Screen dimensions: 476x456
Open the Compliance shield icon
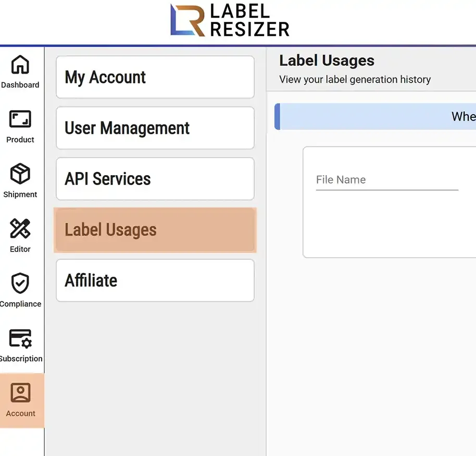tap(20, 283)
